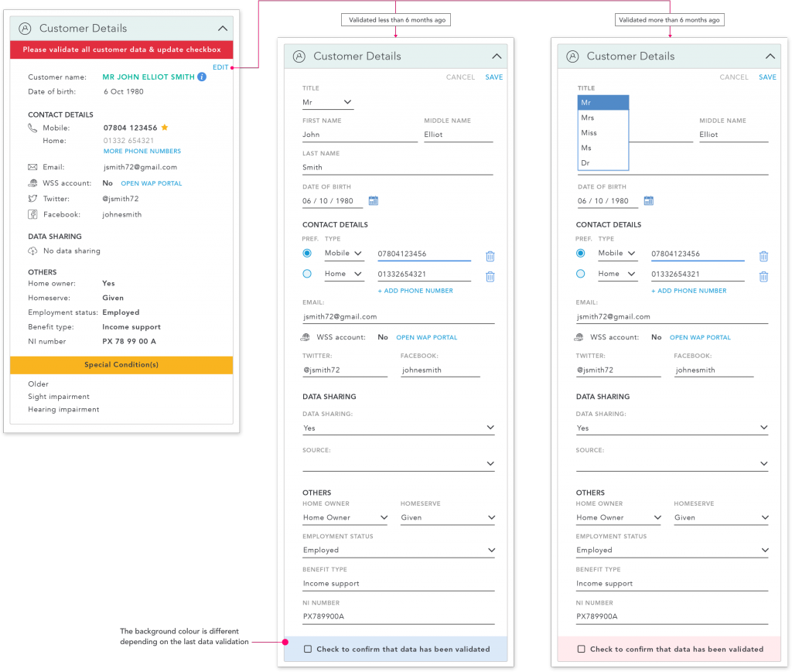Select the Home preferred radio in the blue-footer form

pyautogui.click(x=307, y=274)
